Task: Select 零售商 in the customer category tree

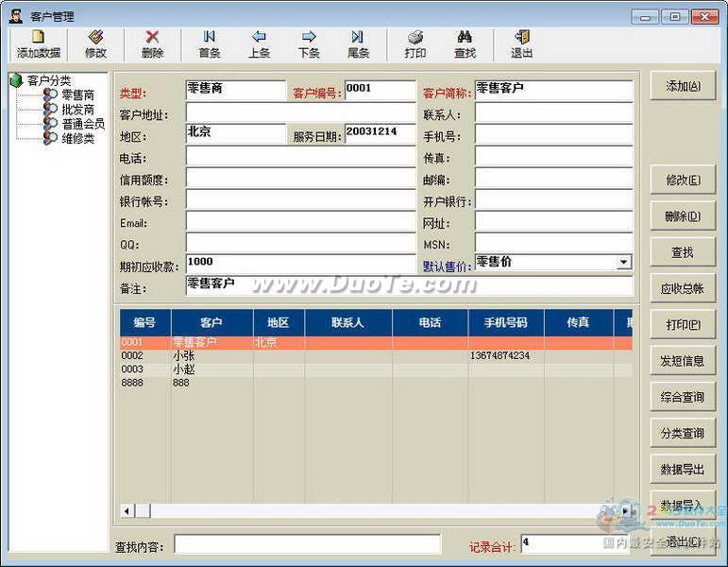Action: point(77,95)
